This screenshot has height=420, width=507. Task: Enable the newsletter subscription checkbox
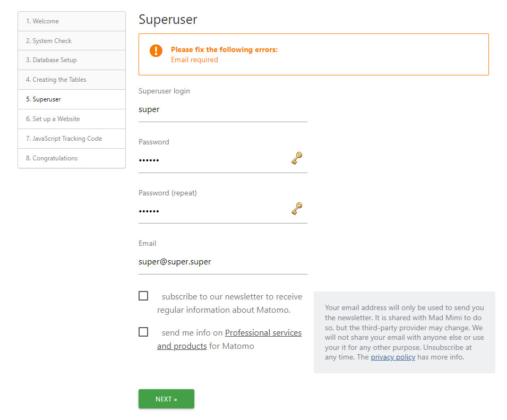(x=143, y=296)
